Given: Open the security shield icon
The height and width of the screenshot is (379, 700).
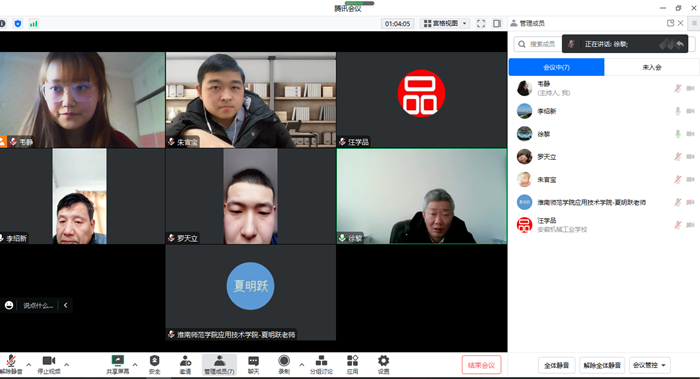Looking at the screenshot, I should [154, 361].
